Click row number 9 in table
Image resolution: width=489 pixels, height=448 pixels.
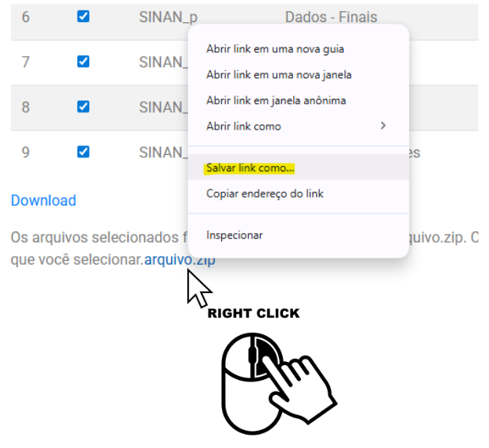coord(25,152)
